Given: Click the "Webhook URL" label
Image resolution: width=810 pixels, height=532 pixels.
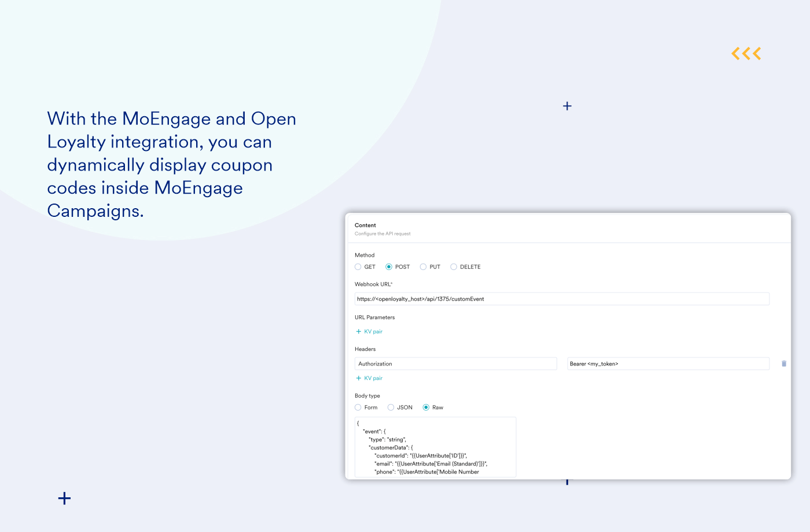Looking at the screenshot, I should coord(373,285).
